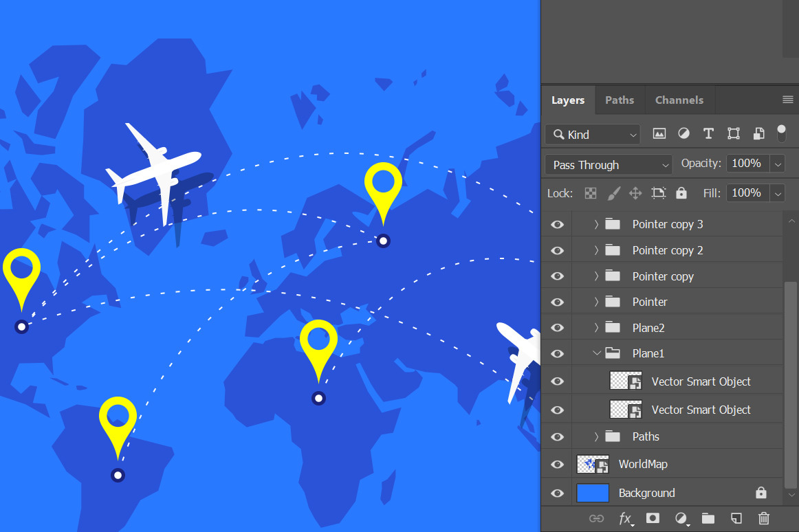
Task: Open the Pass Through blend mode dropdown
Action: click(x=609, y=165)
